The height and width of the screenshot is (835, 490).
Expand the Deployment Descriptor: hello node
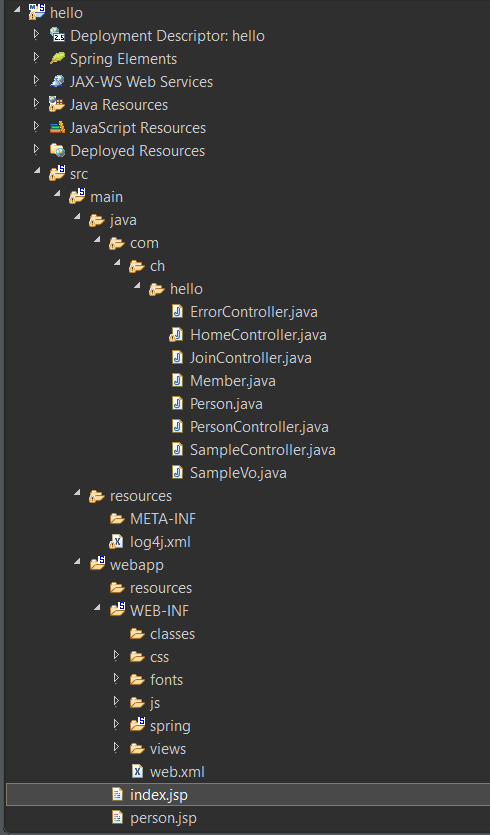click(x=37, y=35)
